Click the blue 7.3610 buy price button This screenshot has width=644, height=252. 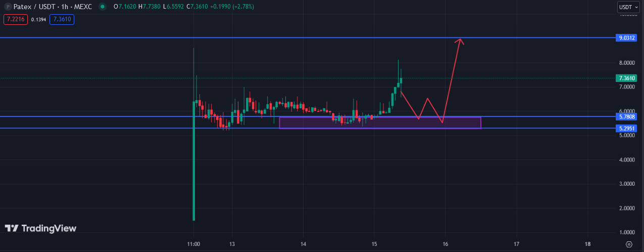tap(62, 19)
